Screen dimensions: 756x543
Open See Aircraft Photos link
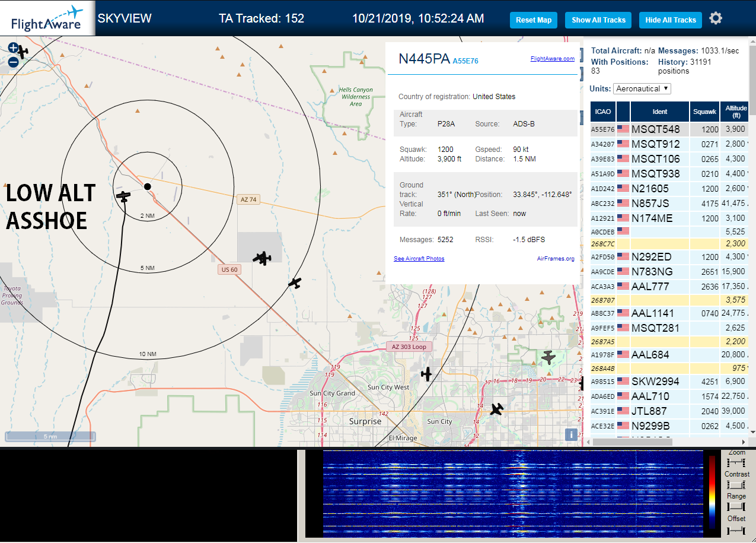419,259
